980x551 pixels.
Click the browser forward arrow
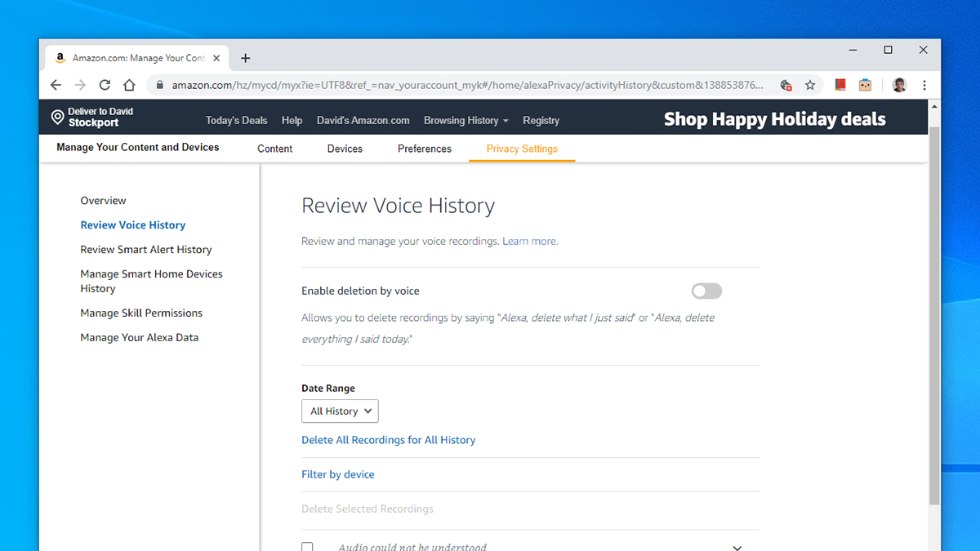[x=80, y=85]
